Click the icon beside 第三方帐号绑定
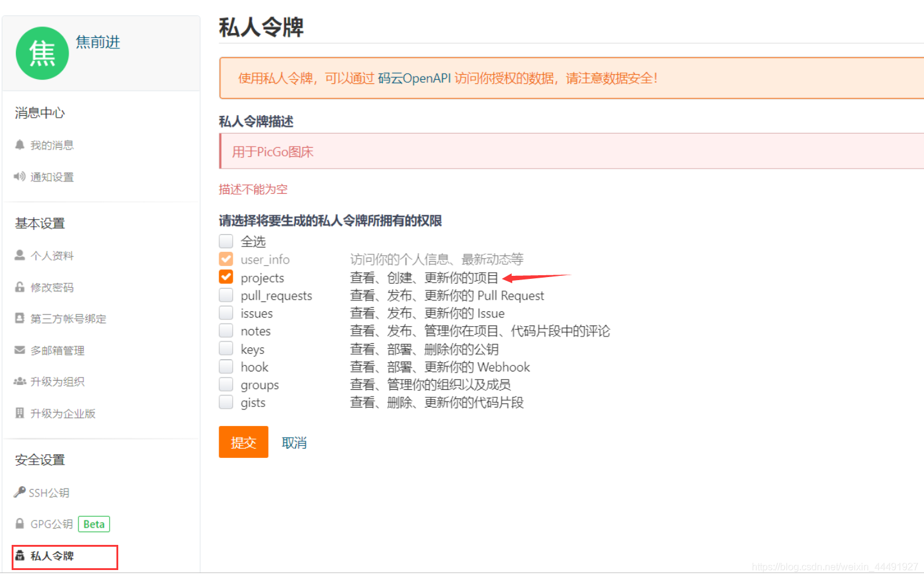 (x=20, y=318)
